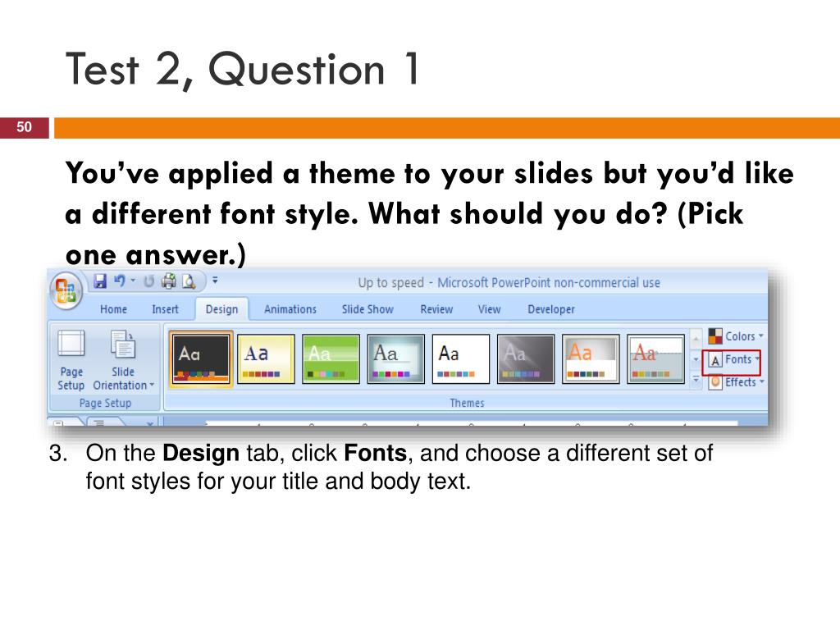The height and width of the screenshot is (630, 840).
Task: Save with the floppy disk icon
Action: pos(100,281)
